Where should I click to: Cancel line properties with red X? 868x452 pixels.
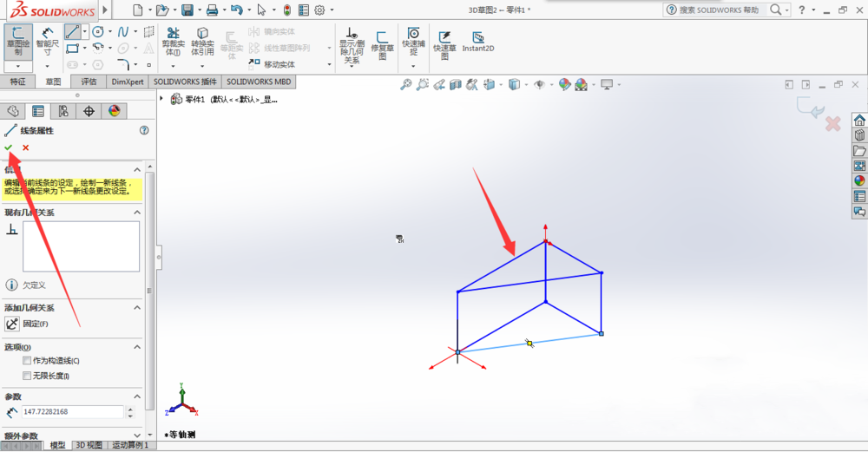(x=25, y=147)
